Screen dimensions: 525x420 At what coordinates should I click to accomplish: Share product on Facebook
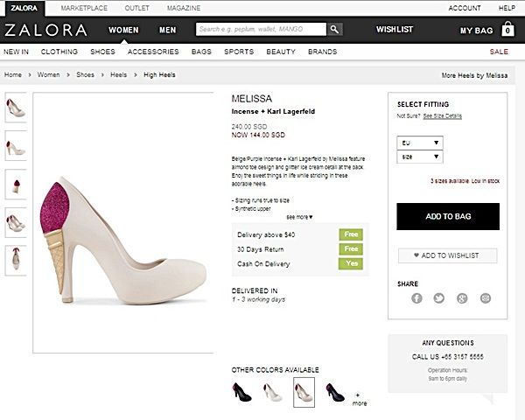pos(416,298)
